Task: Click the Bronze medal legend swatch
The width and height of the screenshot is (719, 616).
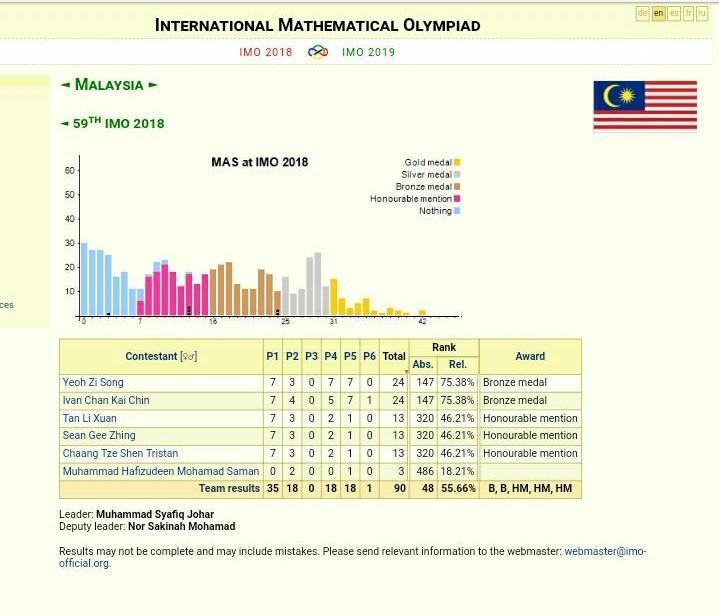Action: [x=457, y=187]
